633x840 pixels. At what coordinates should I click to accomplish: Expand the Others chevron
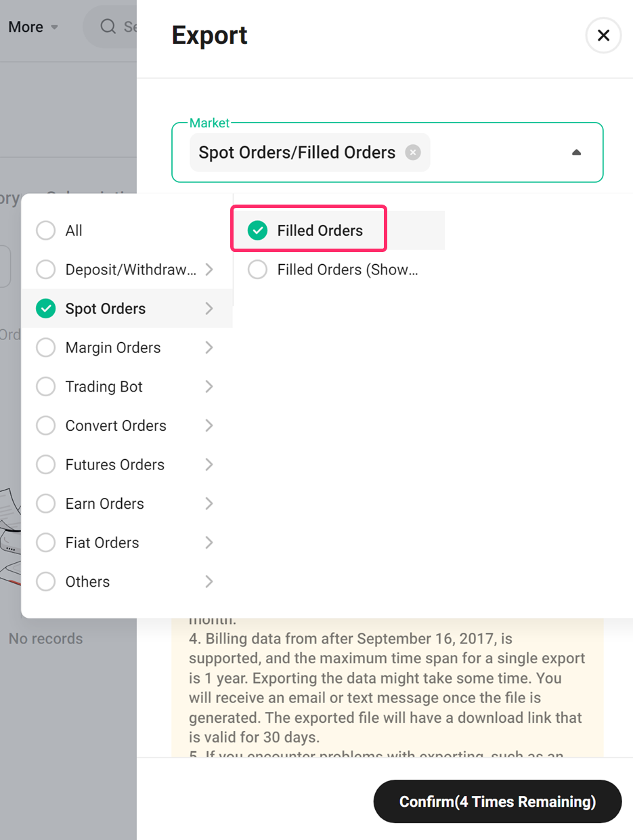point(209,582)
